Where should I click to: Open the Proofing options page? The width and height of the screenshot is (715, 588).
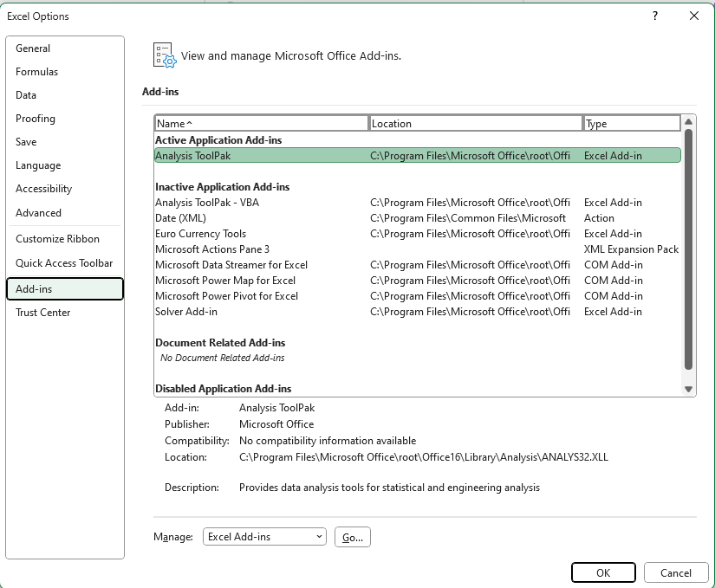click(36, 119)
